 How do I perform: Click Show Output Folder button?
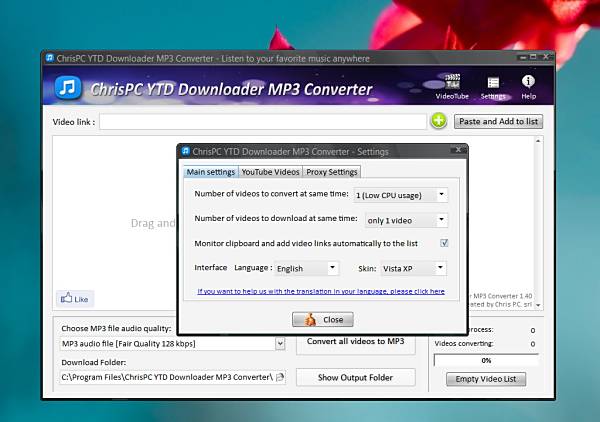(x=355, y=377)
